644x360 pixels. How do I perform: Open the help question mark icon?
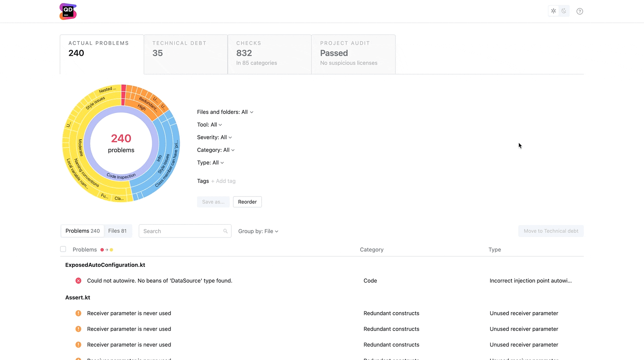[580, 11]
